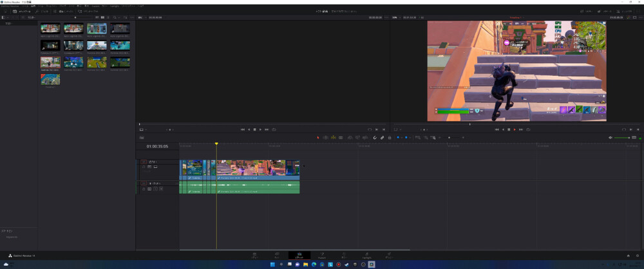Open Microsoft Edge from taskbar
644x269 pixels.
click(x=314, y=264)
